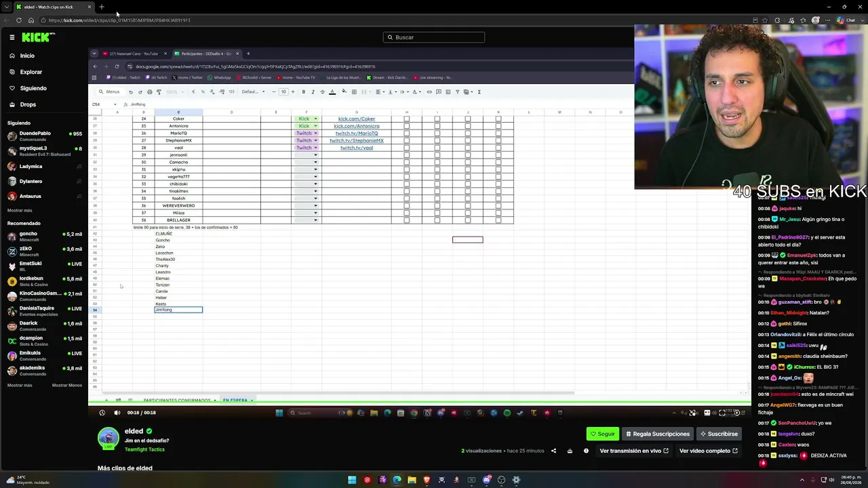Click print icon in Sheets toolbar

tap(150, 92)
